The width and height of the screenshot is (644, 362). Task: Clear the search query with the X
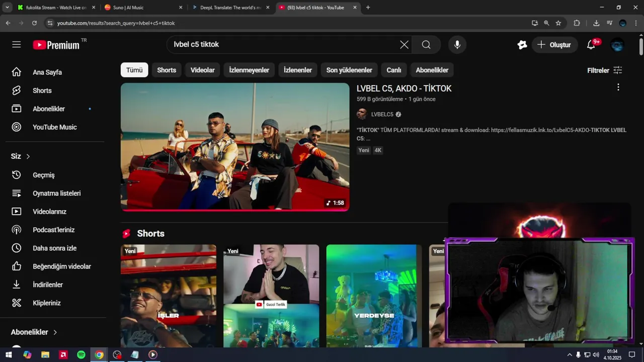(404, 45)
